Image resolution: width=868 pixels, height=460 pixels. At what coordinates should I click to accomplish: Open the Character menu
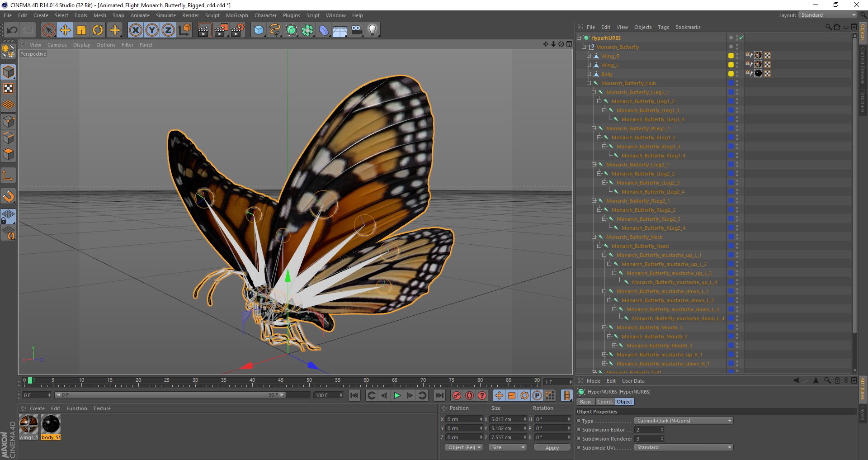265,15
